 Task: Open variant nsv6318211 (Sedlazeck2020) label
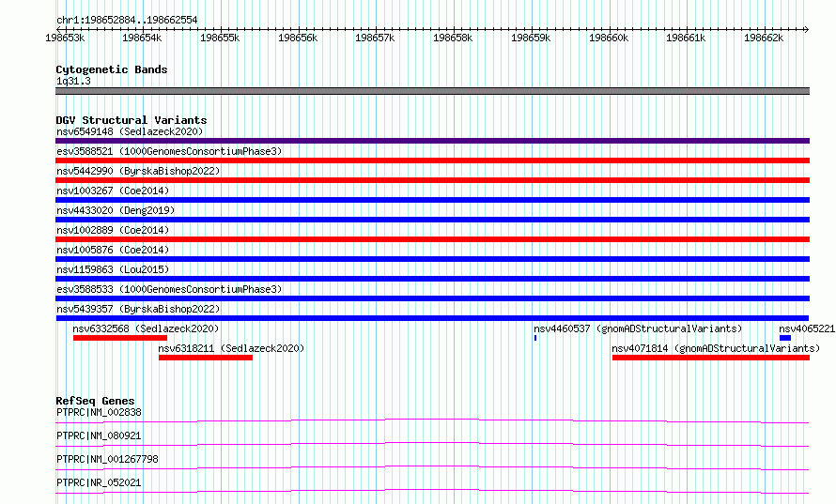click(231, 348)
